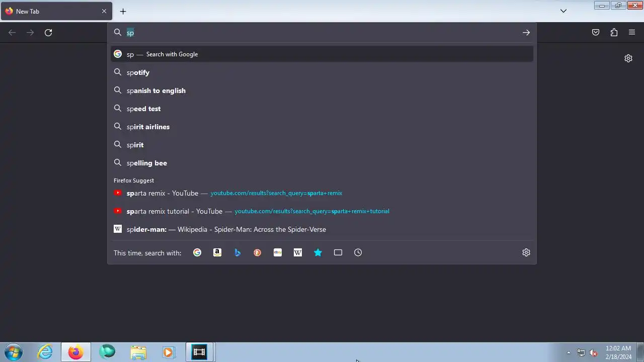Expand the list all tabs chevron
Viewport: 644px width, 362px height.
click(x=563, y=11)
